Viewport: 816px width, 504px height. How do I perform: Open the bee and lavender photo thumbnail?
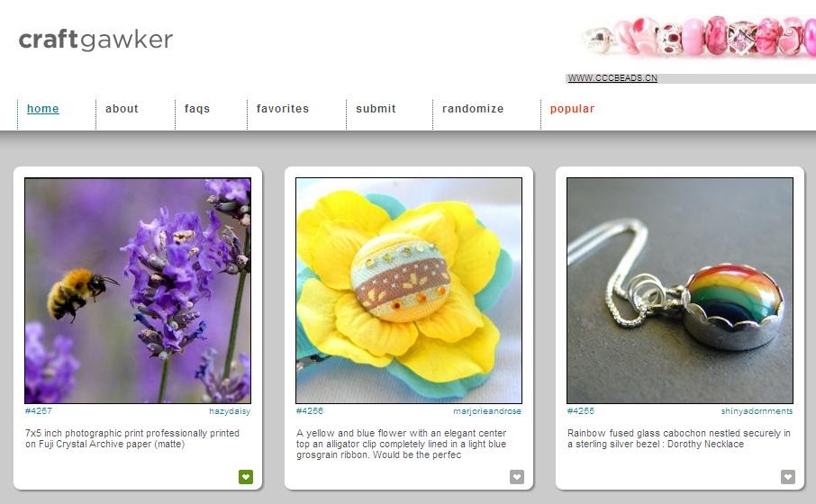tap(138, 290)
